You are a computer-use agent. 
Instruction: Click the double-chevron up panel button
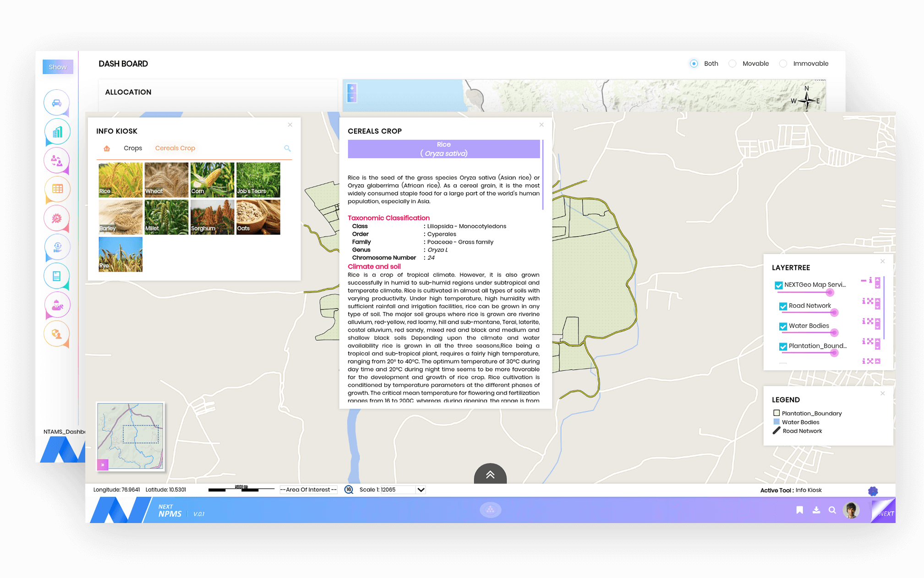(490, 474)
